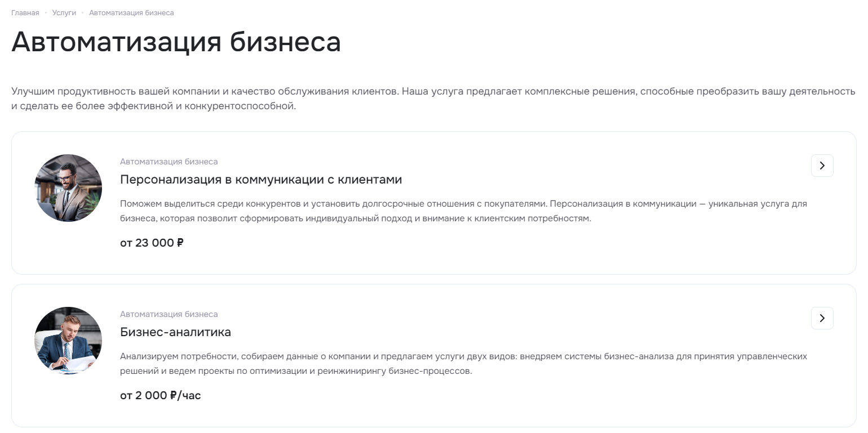The width and height of the screenshot is (868, 433).
Task: Click the dot separator after Главная
Action: (46, 13)
